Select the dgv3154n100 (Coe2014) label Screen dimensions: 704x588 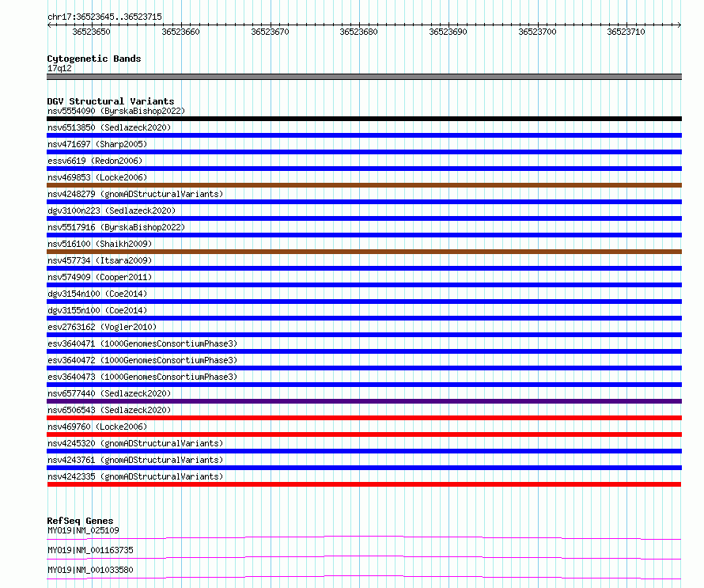97,294
